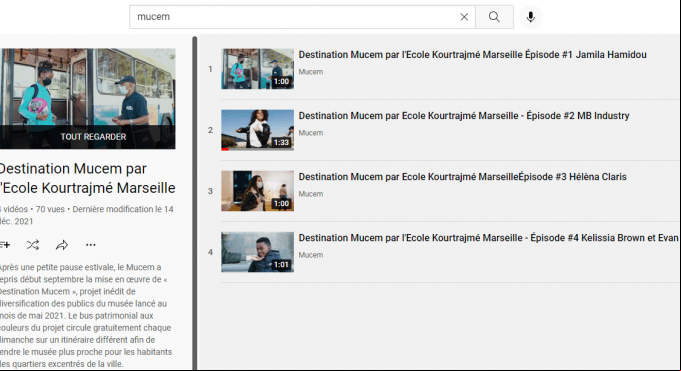Click the Episode #3 Héléna Claris thumbnail

(x=258, y=191)
